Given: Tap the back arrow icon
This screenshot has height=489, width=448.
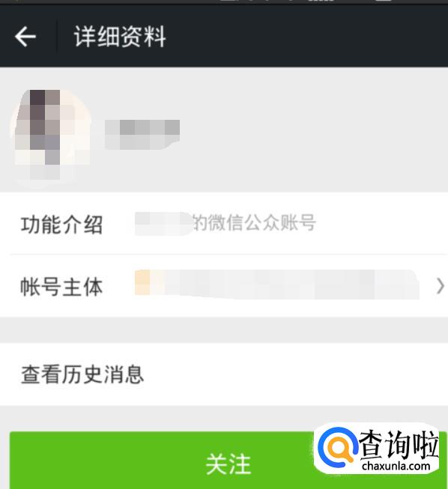Looking at the screenshot, I should click(x=25, y=37).
